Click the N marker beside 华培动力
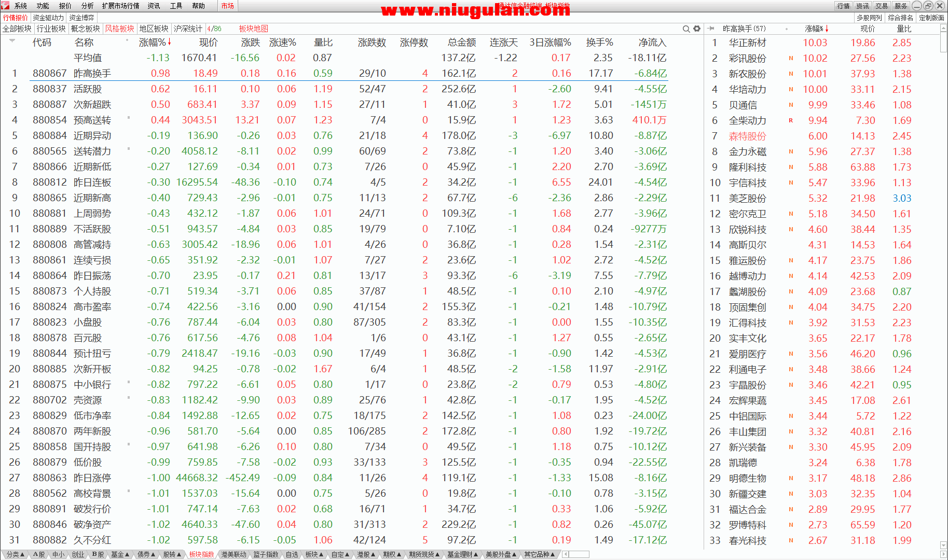Screen dimensions: 948x560 (791, 89)
